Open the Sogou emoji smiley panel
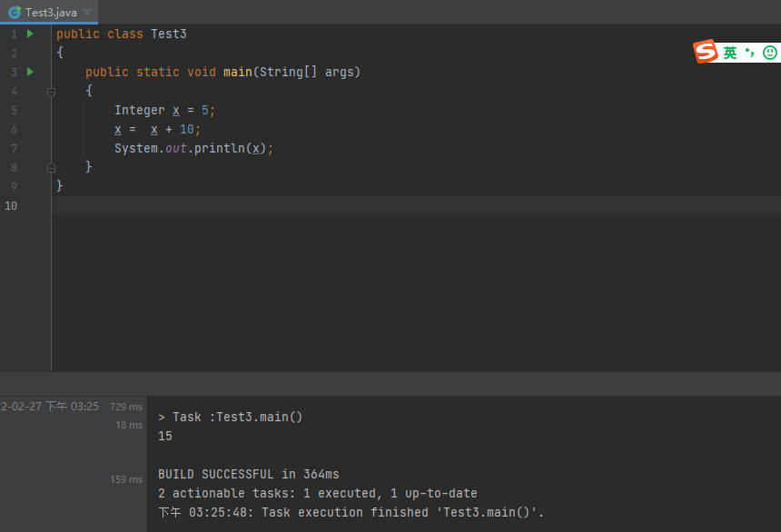This screenshot has width=781, height=532. point(770,53)
